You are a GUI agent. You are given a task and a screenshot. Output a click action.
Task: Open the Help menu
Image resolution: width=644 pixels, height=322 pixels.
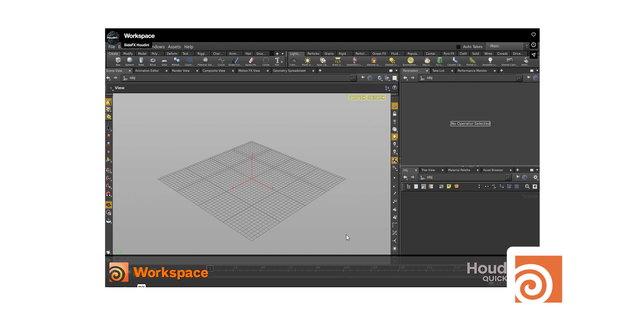[x=189, y=47]
